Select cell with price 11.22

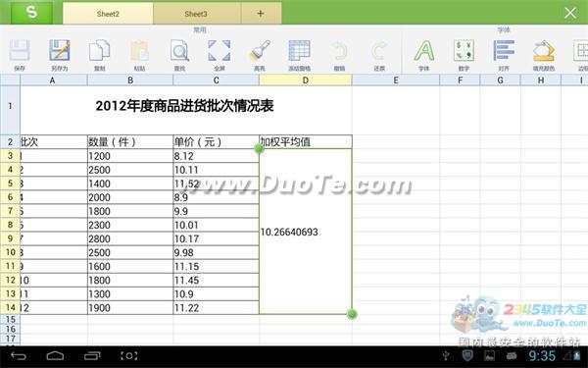click(217, 308)
